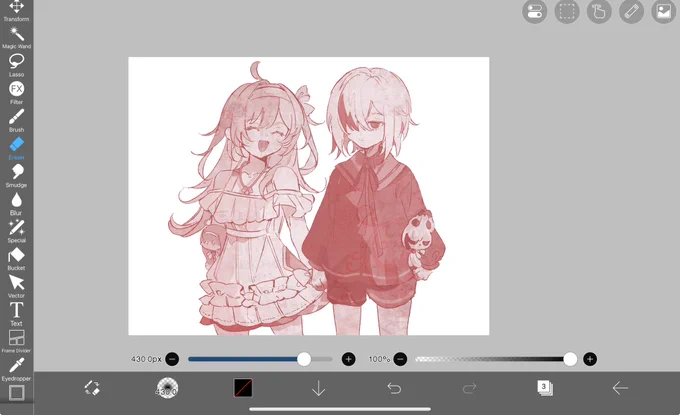Select the Eyedropper tool

coord(16,369)
